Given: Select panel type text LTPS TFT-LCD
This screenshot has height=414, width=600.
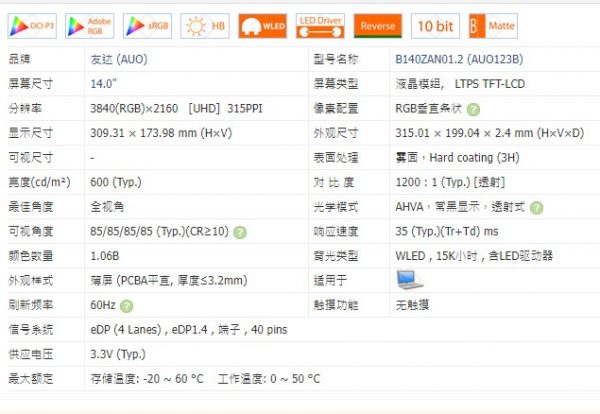Looking at the screenshot, I should 490,84.
